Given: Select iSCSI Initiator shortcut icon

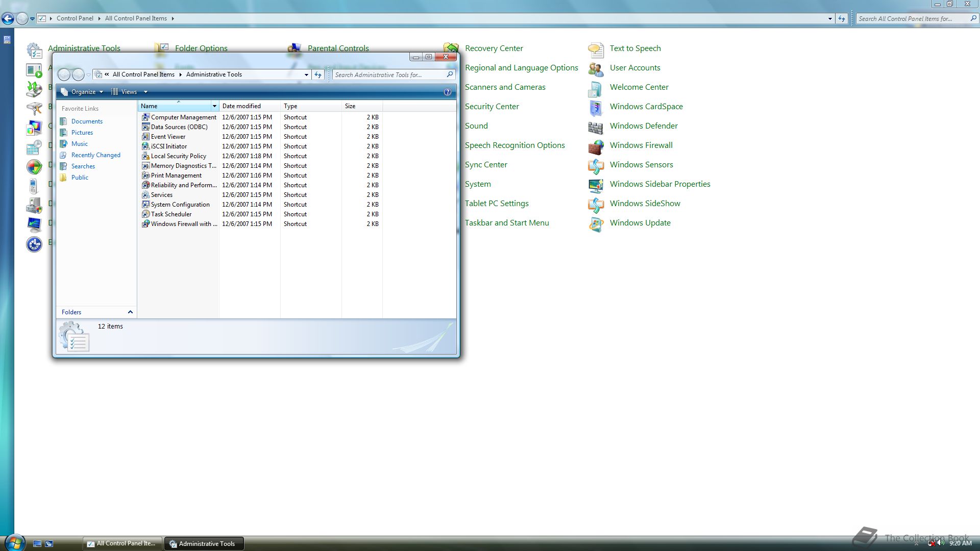Looking at the screenshot, I should tap(145, 146).
